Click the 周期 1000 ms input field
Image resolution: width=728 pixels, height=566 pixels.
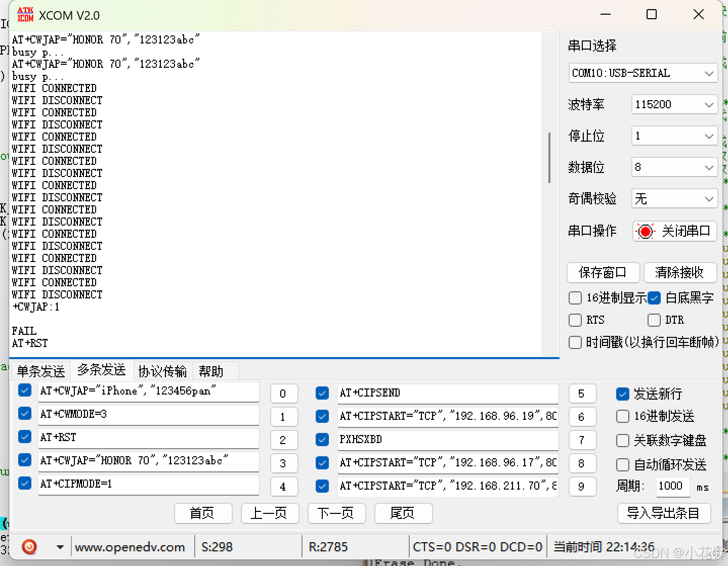pos(673,487)
